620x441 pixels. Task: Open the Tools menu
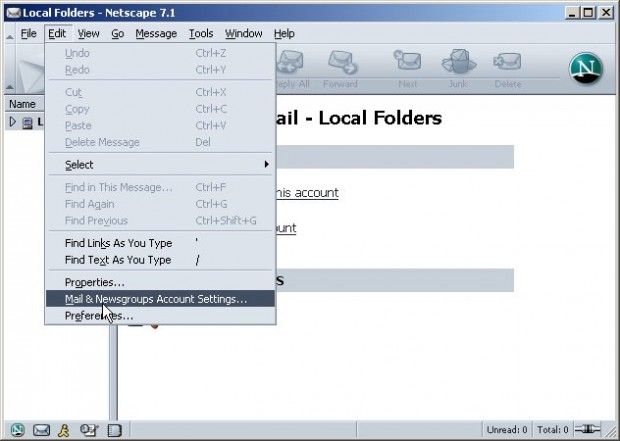[x=201, y=34]
